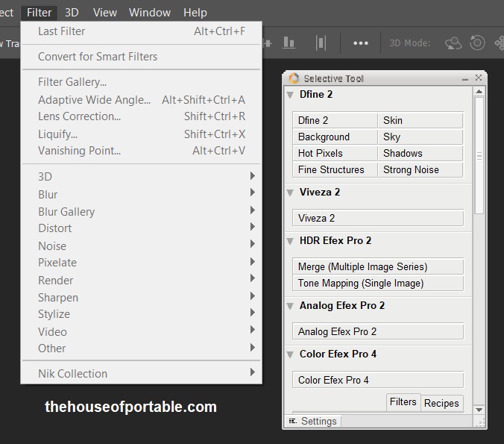Image resolution: width=504 pixels, height=444 pixels.
Task: Select the 3D roll mode icon
Action: [477, 43]
